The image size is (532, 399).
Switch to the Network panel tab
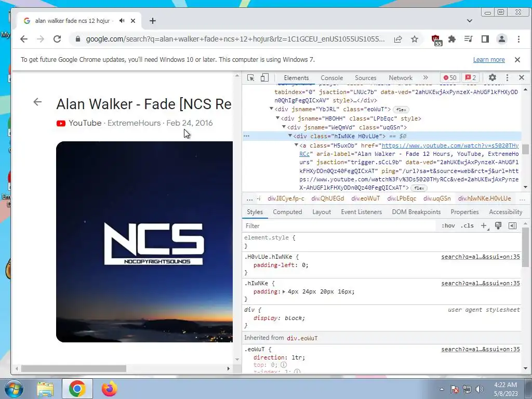tap(401, 78)
